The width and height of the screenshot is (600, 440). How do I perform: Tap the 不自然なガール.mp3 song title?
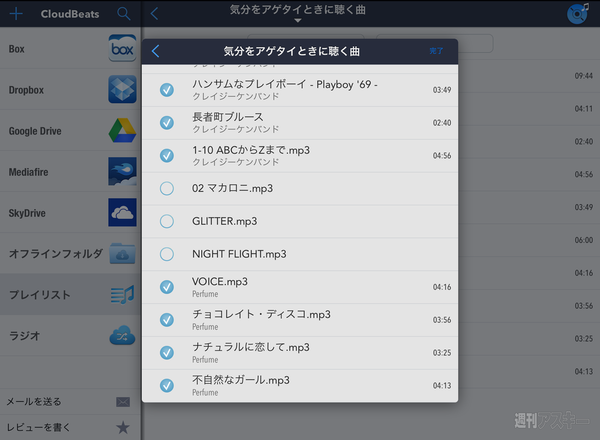(x=241, y=380)
